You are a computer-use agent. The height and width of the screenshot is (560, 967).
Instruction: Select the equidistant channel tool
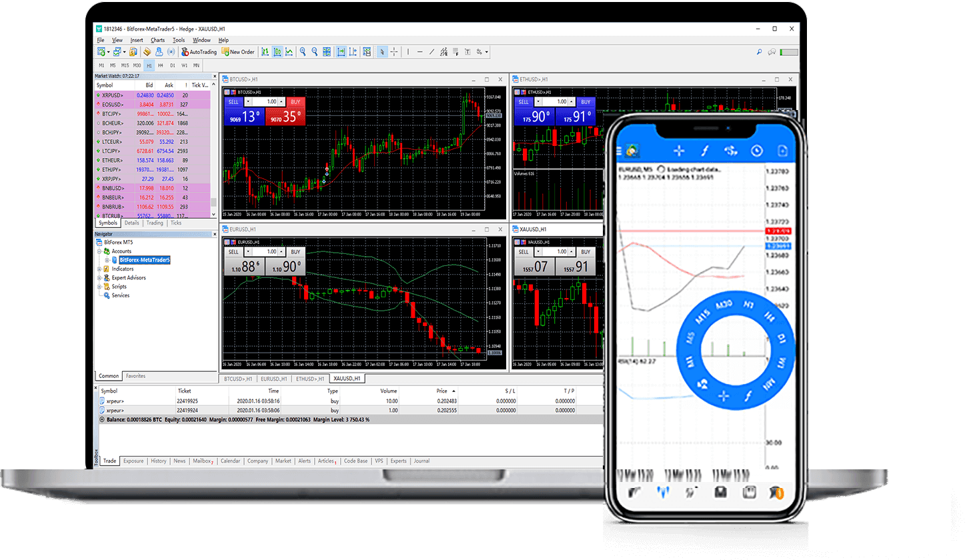pos(443,51)
